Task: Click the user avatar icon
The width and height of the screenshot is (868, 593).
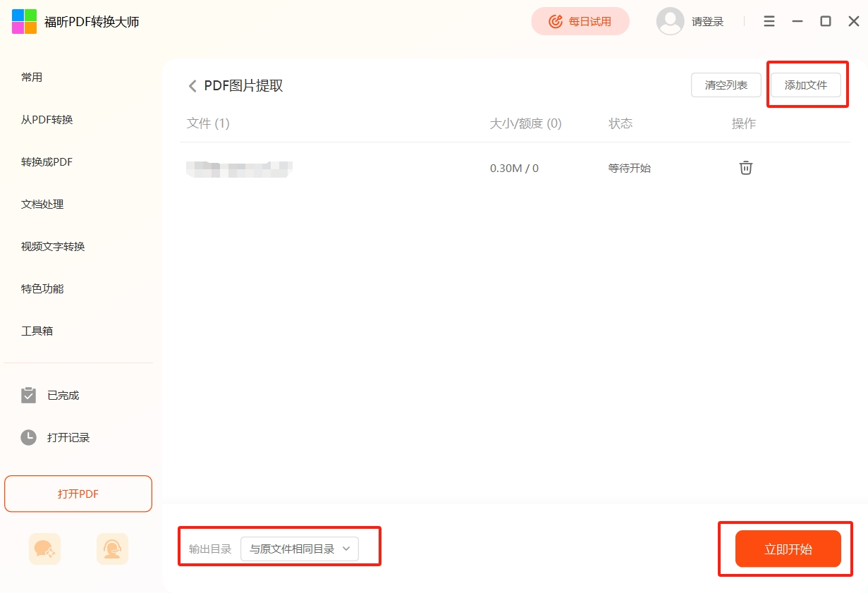Action: tap(669, 21)
